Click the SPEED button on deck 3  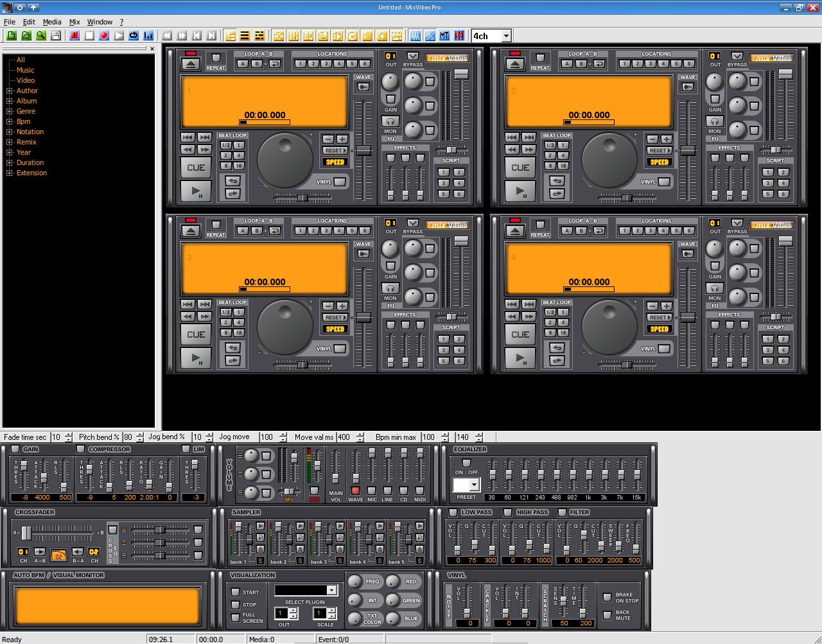point(335,329)
